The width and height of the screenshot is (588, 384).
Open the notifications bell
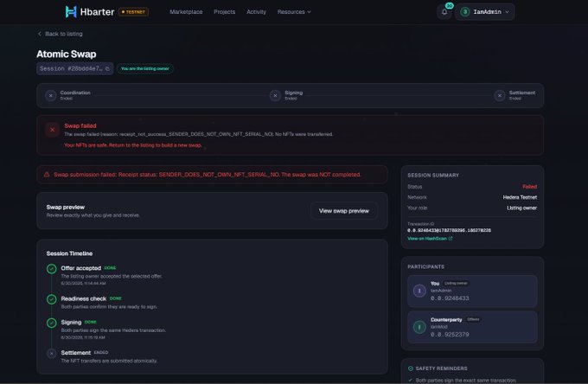pyautogui.click(x=444, y=12)
